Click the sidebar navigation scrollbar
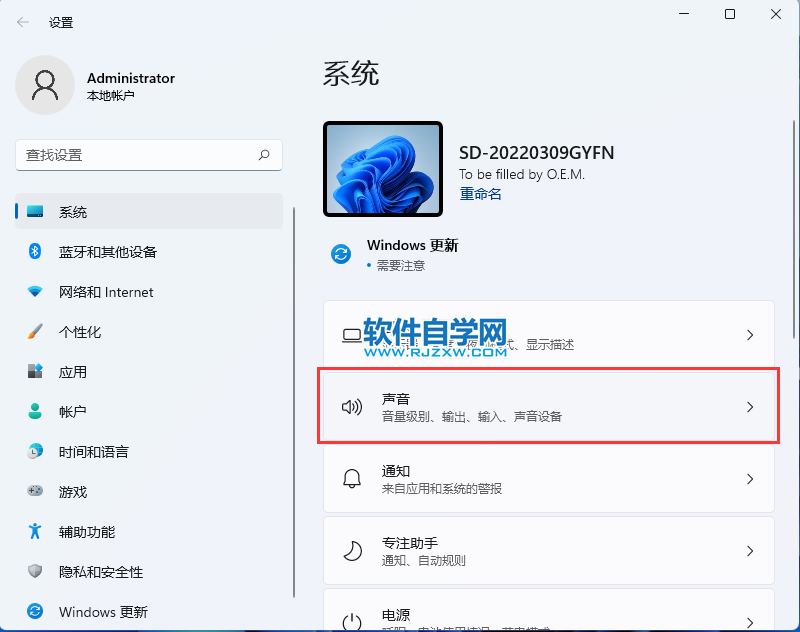Image resolution: width=800 pixels, height=632 pixels. (294, 402)
